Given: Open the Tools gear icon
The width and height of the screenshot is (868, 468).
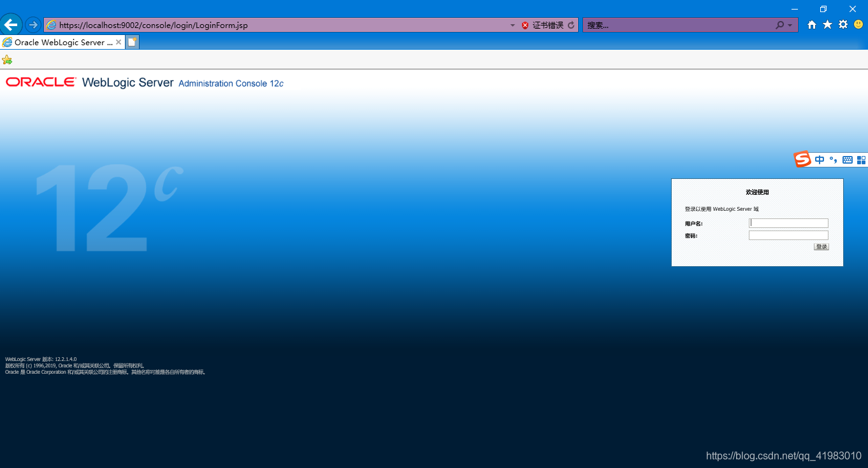Looking at the screenshot, I should click(843, 25).
